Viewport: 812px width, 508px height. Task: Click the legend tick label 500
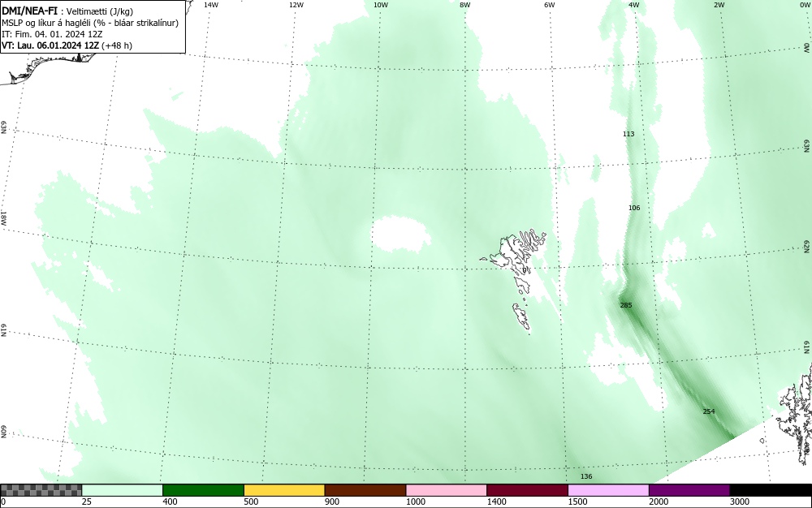[x=251, y=502]
